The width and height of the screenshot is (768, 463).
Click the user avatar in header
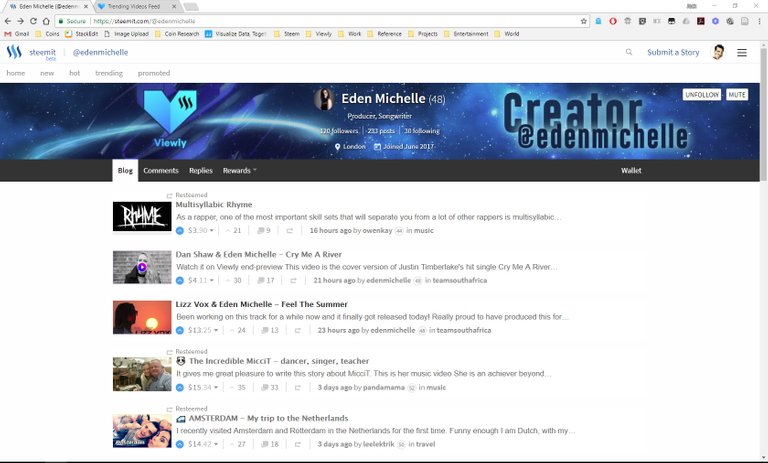718,52
